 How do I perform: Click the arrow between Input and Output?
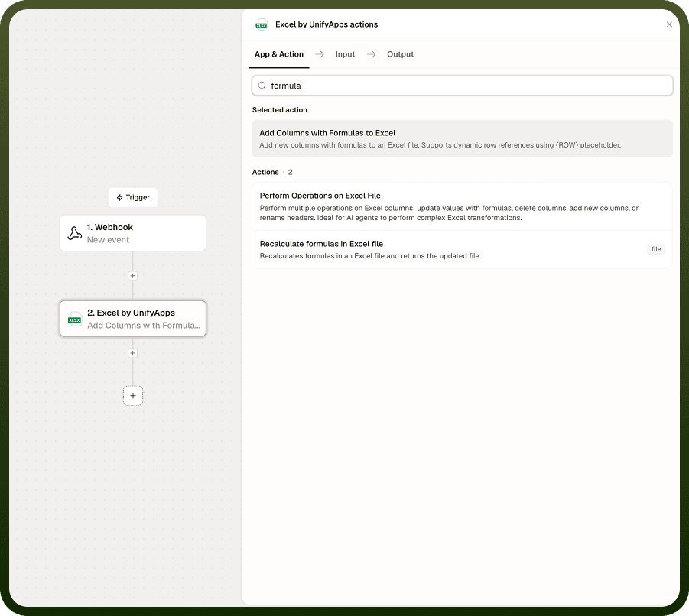(x=372, y=54)
